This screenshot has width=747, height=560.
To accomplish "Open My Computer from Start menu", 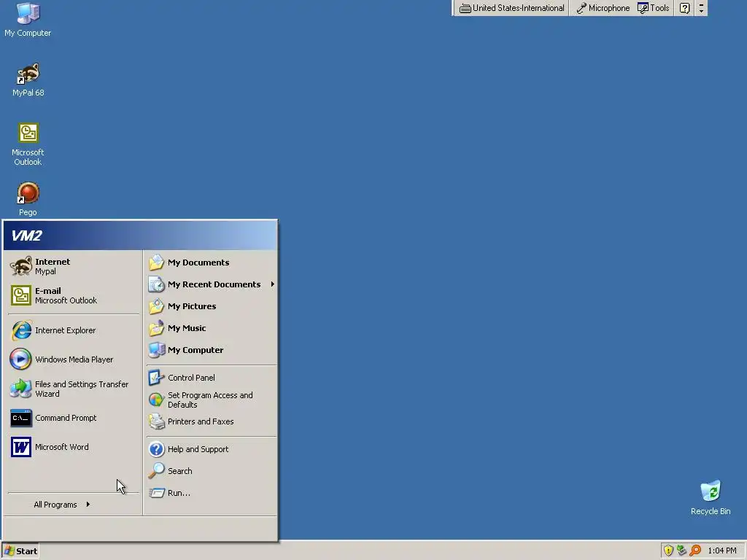I will [211, 350].
